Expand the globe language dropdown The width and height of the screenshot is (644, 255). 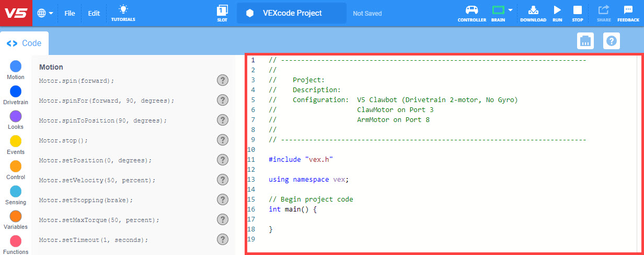coord(45,13)
